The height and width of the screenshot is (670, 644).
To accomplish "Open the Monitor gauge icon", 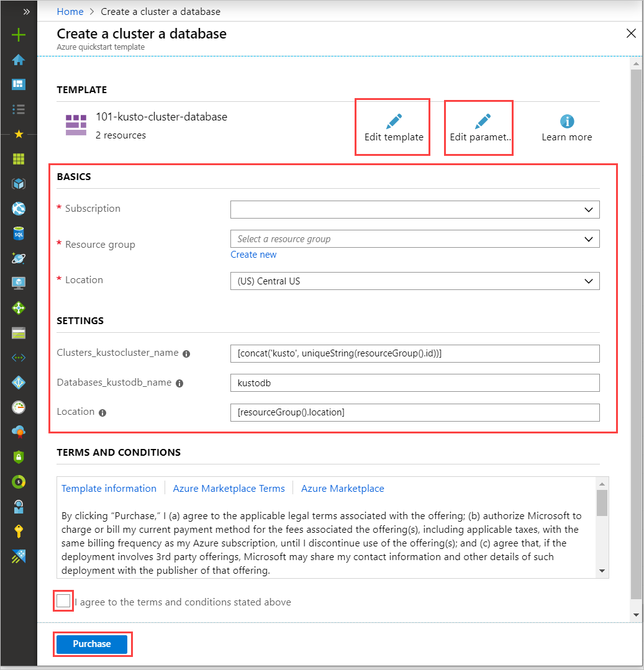I will 19,407.
